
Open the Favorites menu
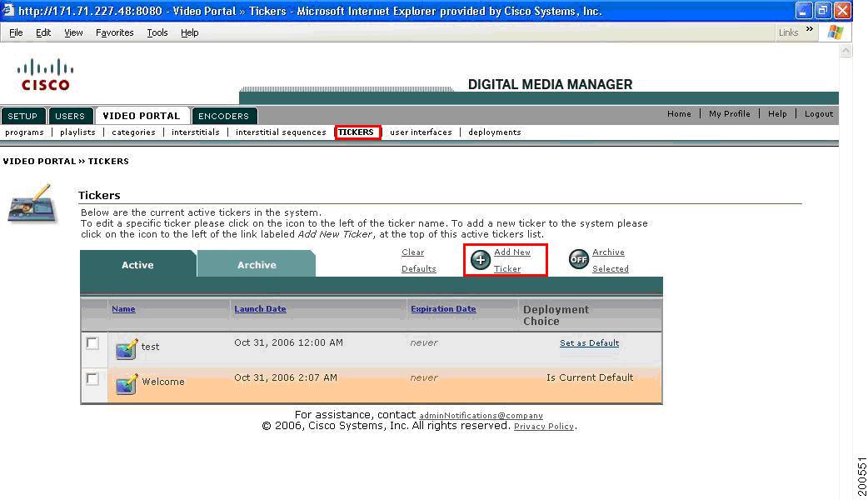(115, 32)
